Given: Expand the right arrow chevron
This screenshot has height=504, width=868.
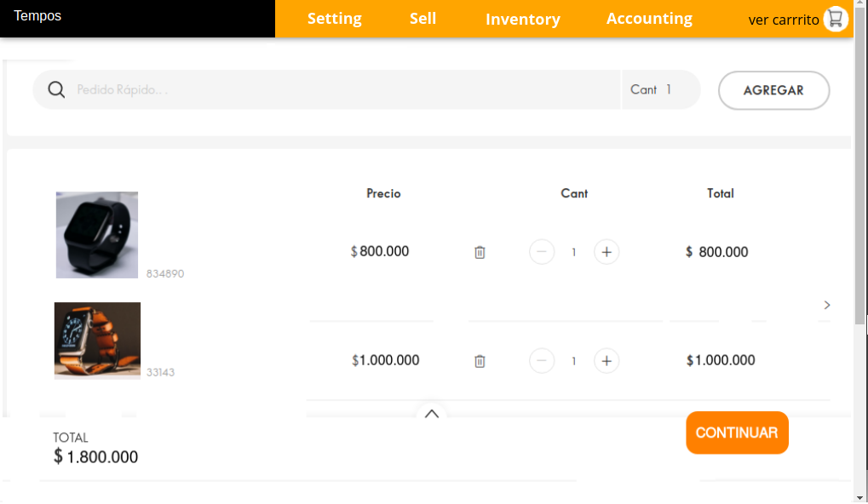Looking at the screenshot, I should [827, 305].
